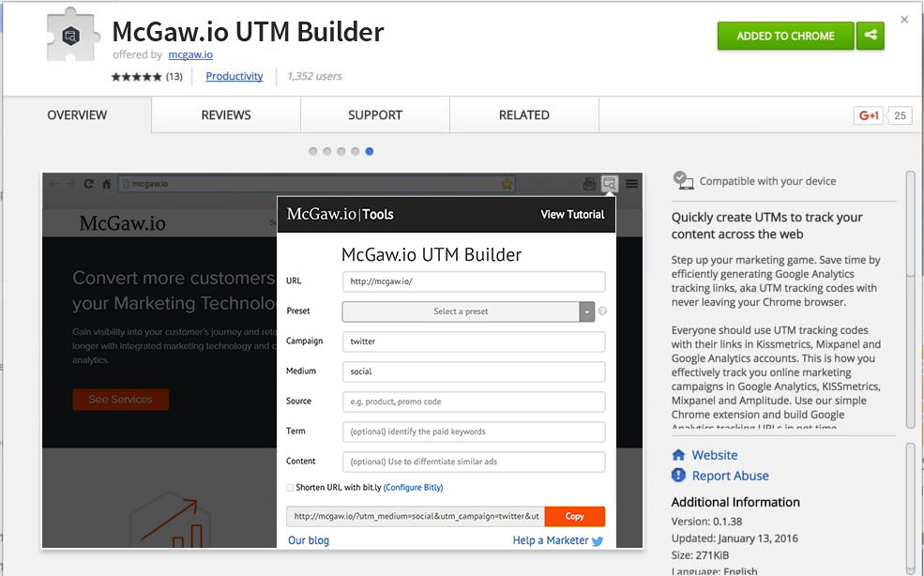The width and height of the screenshot is (924, 576).
Task: Click the Additional Information heading
Action: (735, 502)
